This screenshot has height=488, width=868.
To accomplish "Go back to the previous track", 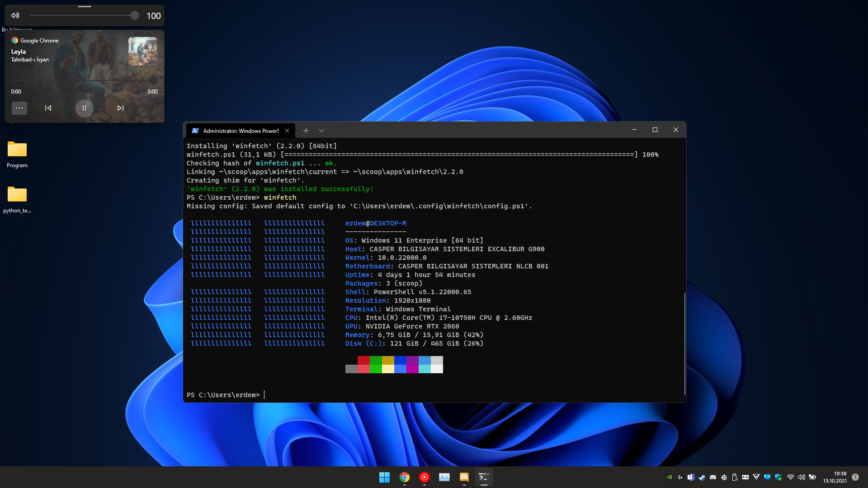I will (x=48, y=108).
